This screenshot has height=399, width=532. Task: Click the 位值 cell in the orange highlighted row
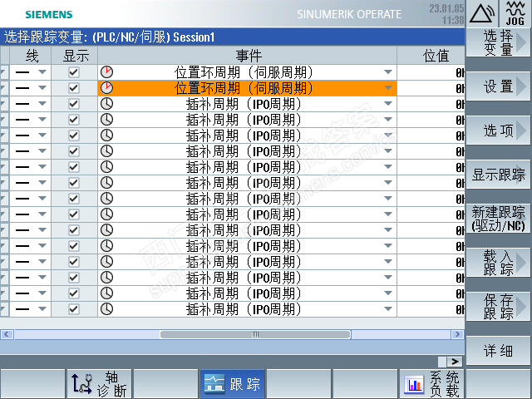coord(431,88)
